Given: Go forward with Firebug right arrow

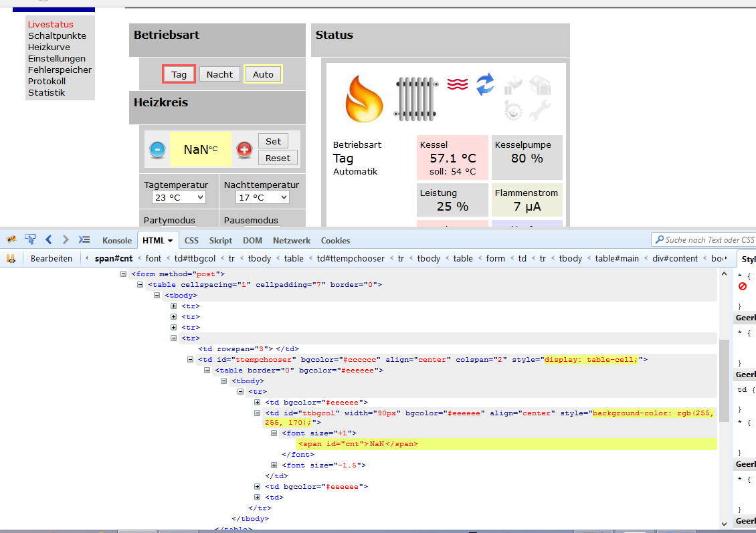Looking at the screenshot, I should (66, 239).
